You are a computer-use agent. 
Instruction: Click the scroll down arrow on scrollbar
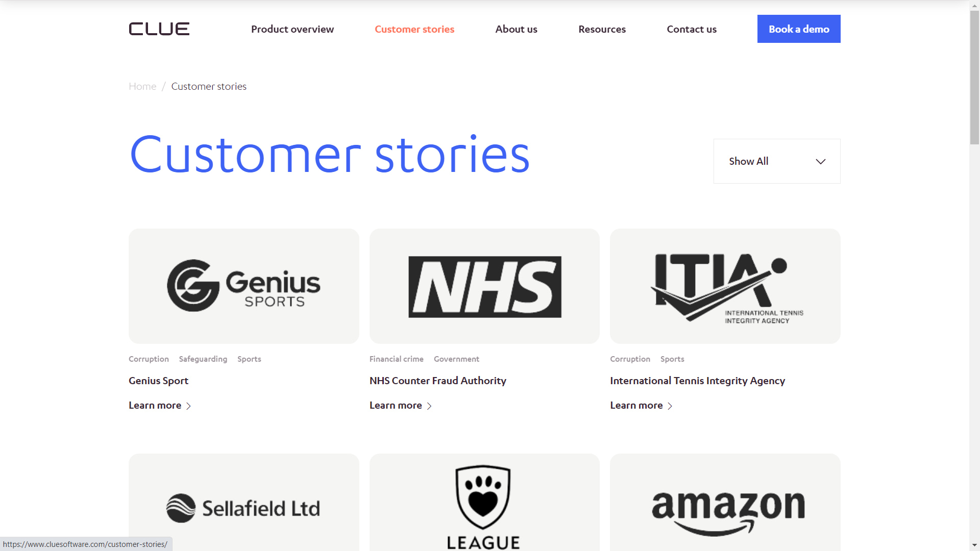pos(974,545)
